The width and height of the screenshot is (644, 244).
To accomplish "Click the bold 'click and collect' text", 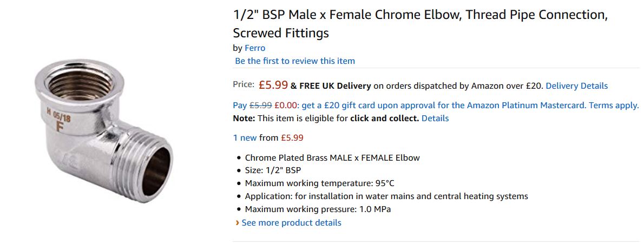I will pyautogui.click(x=384, y=118).
